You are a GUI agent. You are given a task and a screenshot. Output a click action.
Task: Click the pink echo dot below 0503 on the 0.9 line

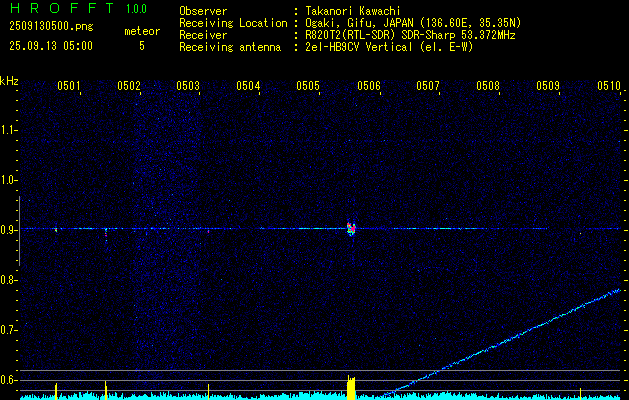tap(208, 231)
